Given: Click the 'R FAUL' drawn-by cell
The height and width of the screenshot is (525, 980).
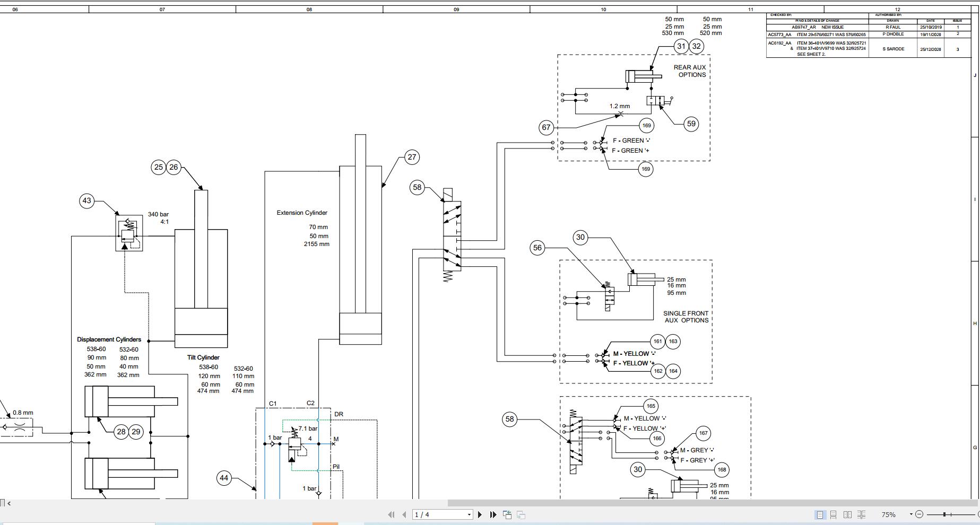Looking at the screenshot, I should point(893,27).
